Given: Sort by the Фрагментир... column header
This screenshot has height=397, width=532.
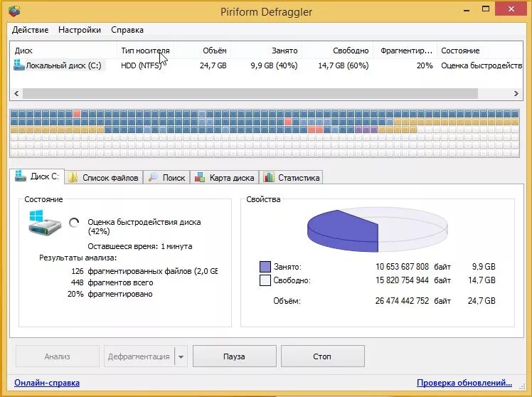Looking at the screenshot, I should [405, 51].
